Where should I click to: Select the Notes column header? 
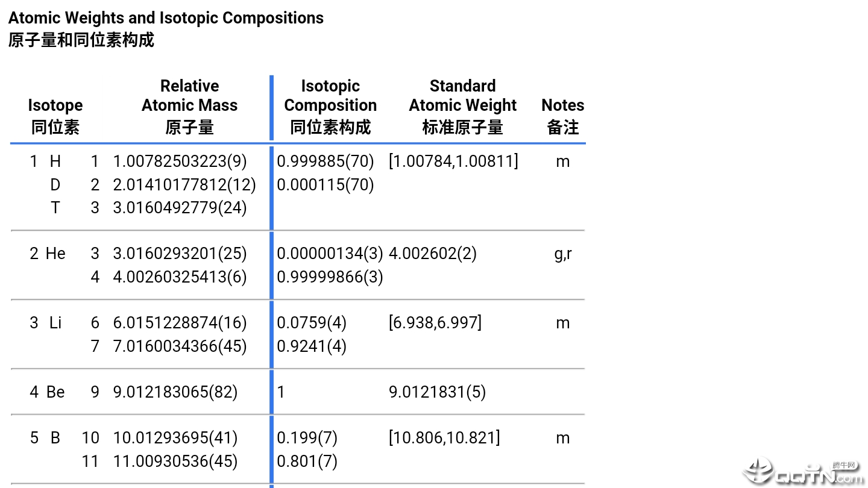562,116
